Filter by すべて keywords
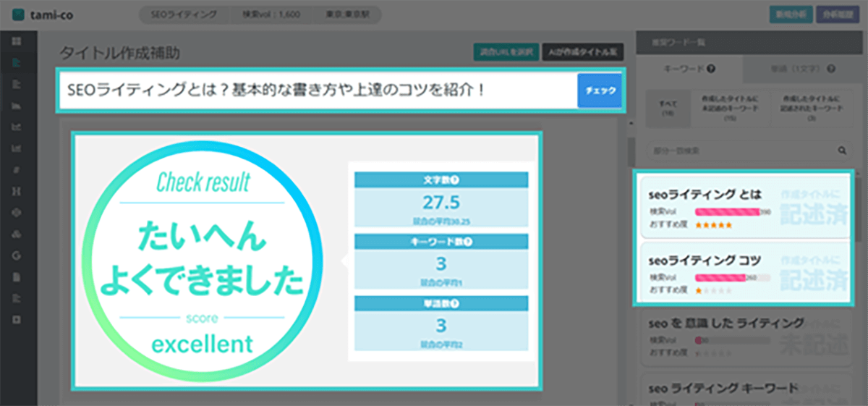Image resolution: width=868 pixels, height=406 pixels. [664, 109]
